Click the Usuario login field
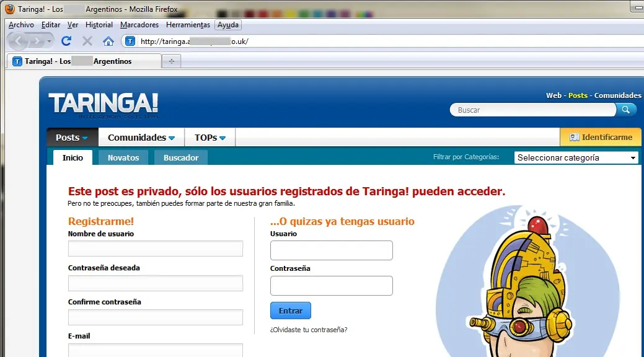 [332, 250]
